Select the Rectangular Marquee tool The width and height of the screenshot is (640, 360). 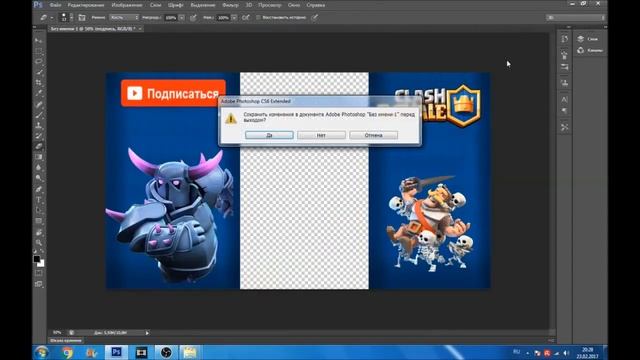[x=38, y=51]
